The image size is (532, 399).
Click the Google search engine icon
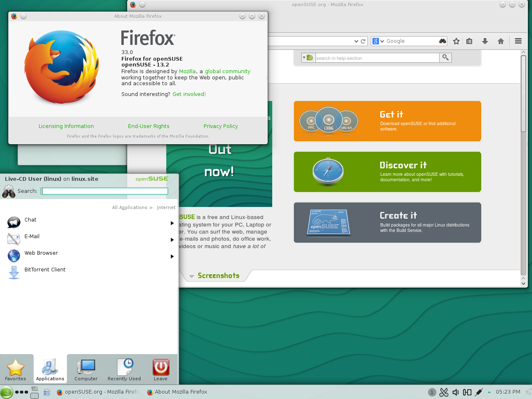click(x=375, y=41)
